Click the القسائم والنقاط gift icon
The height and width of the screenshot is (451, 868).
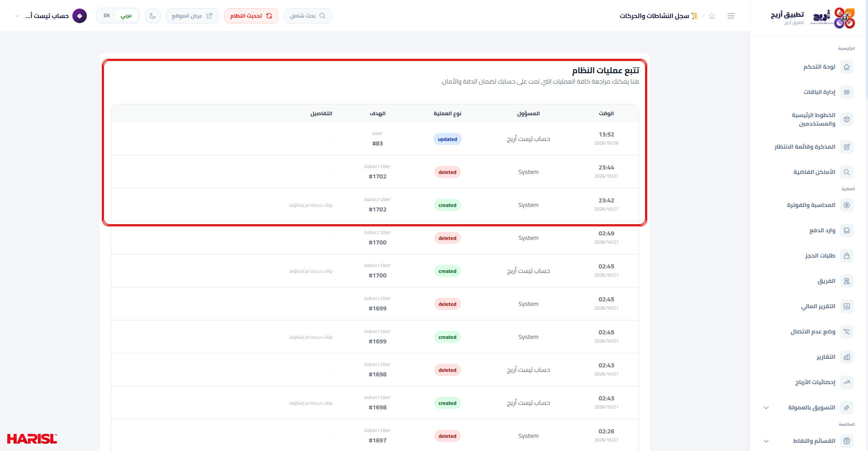point(846,441)
